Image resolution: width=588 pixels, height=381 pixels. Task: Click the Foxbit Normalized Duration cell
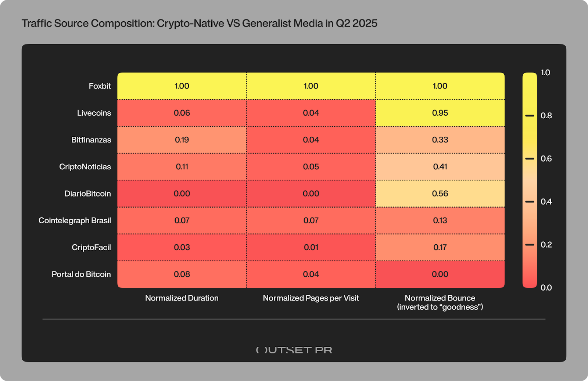coord(182,86)
